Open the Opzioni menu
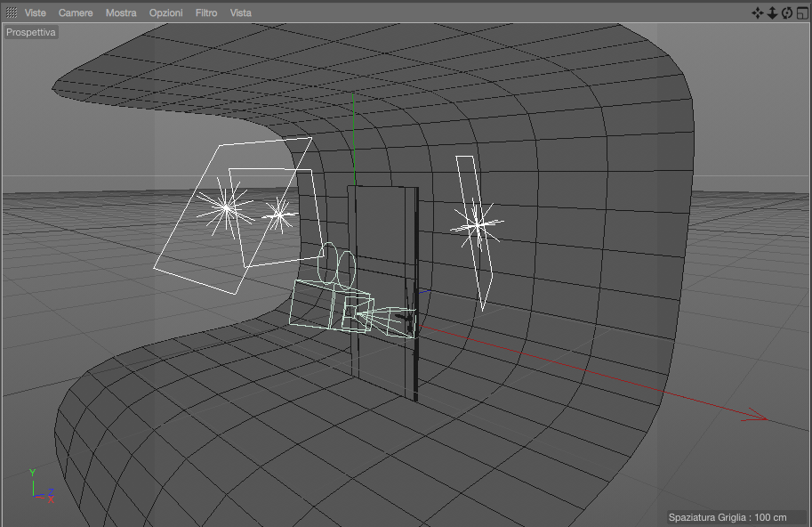Viewport: 812px width, 527px height. (165, 13)
